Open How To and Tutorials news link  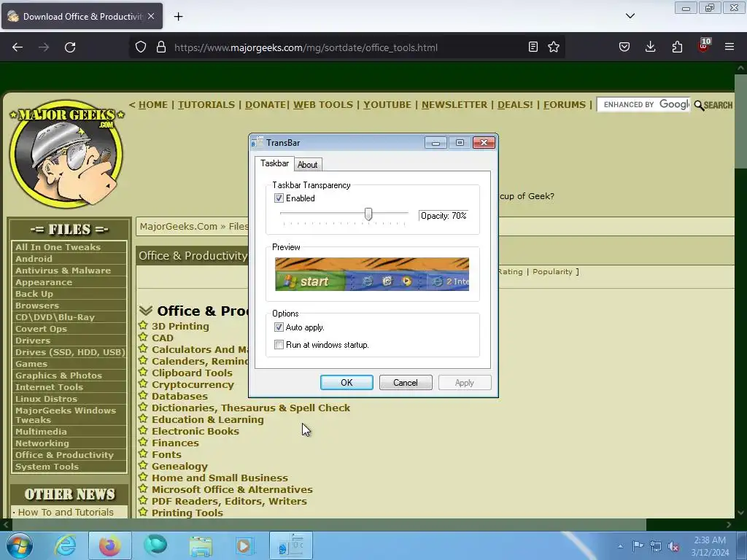66,512
